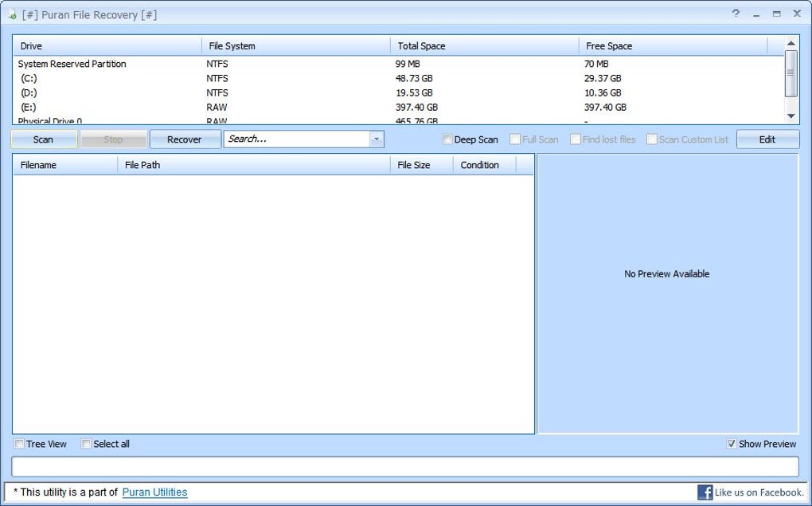Click the Recover button
Screen dimensions: 812x506
pyautogui.click(x=185, y=139)
